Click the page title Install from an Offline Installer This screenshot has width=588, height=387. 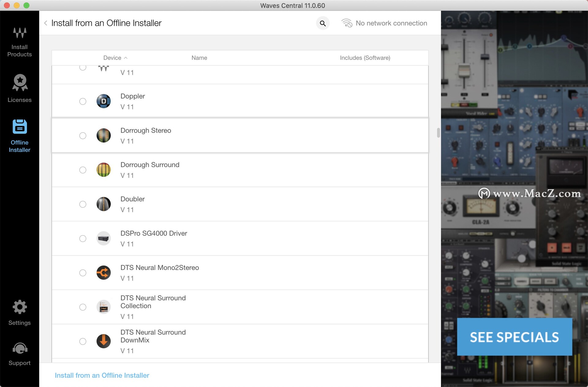(x=106, y=23)
